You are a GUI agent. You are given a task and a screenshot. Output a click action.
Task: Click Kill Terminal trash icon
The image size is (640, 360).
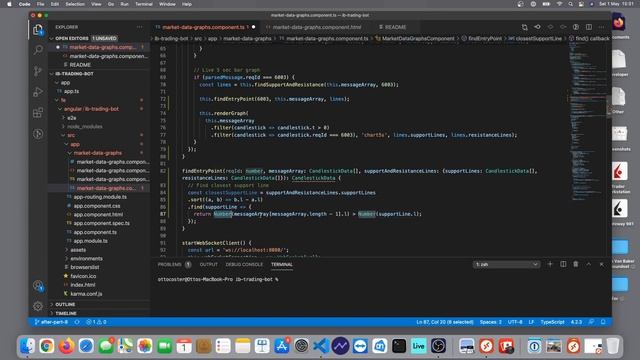point(576,264)
